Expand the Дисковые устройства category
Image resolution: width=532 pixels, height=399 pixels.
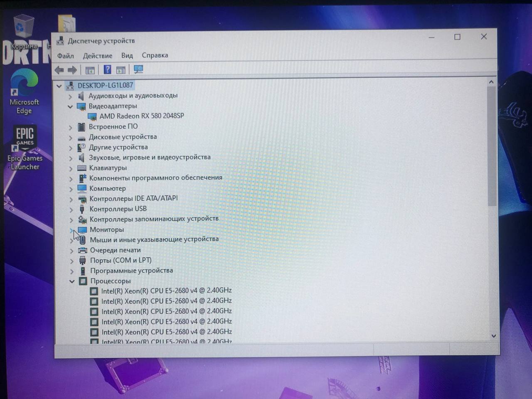pos(71,138)
